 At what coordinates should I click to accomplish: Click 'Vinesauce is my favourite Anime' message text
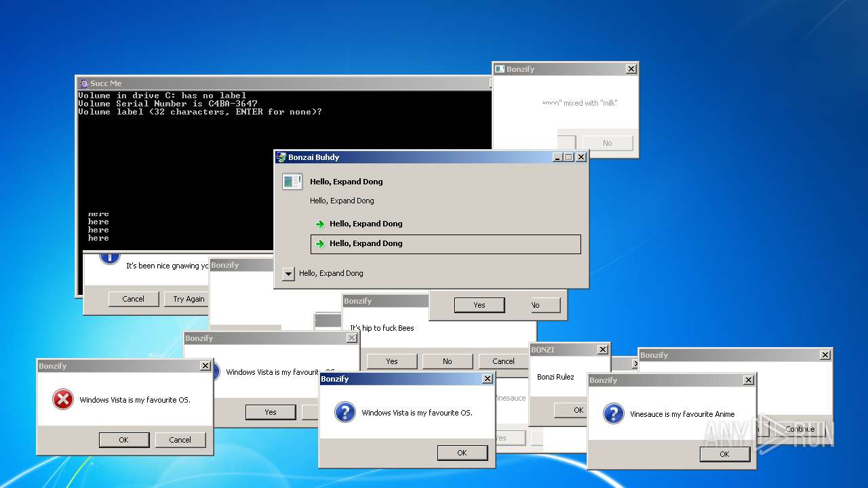(x=682, y=414)
